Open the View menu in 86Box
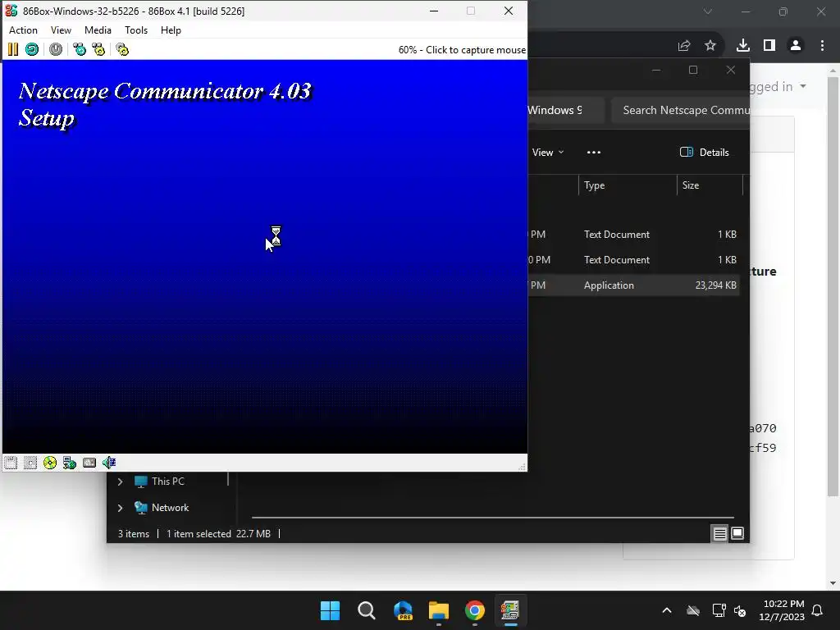Image resolution: width=840 pixels, height=630 pixels. (61, 30)
